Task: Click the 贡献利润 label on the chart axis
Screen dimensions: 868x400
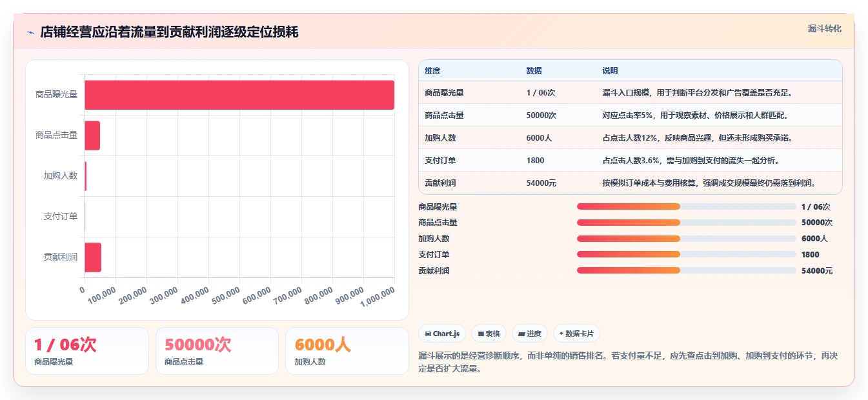Action: click(61, 257)
